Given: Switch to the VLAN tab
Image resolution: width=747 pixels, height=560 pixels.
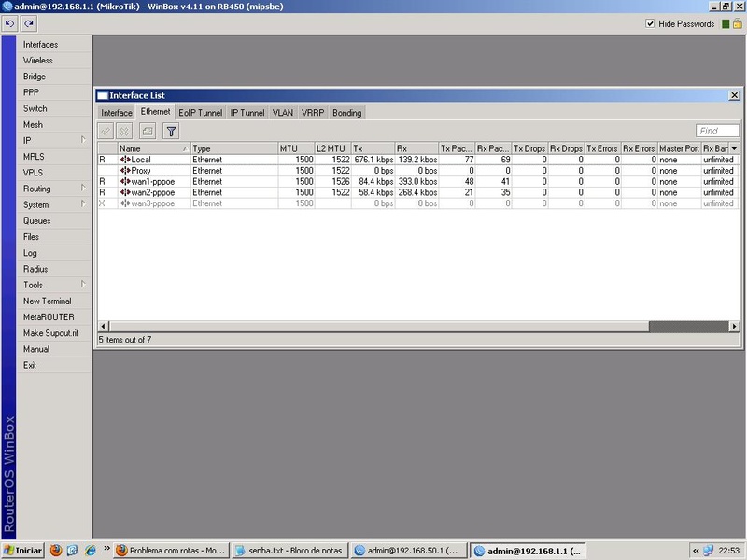Looking at the screenshot, I should tap(283, 113).
